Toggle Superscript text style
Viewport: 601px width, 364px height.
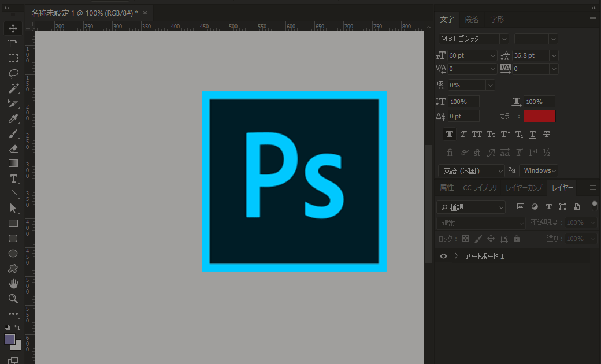pyautogui.click(x=505, y=134)
